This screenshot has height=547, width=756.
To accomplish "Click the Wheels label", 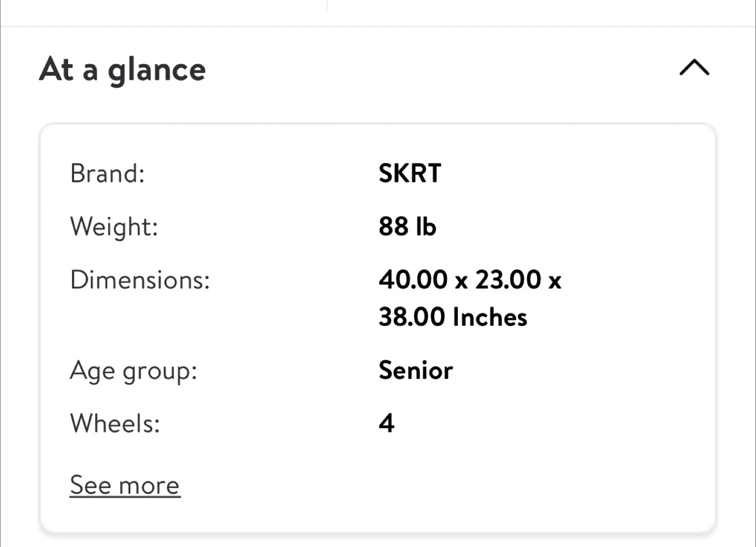I will tap(115, 423).
